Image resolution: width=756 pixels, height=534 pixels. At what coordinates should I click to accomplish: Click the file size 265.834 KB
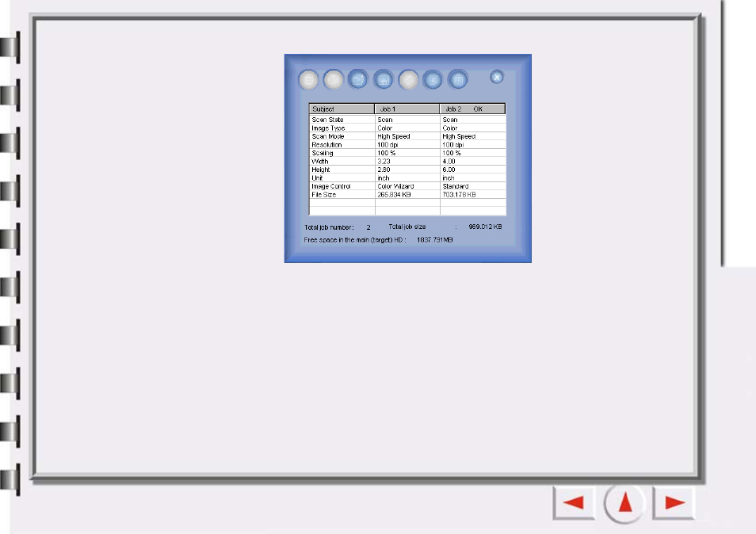[395, 195]
